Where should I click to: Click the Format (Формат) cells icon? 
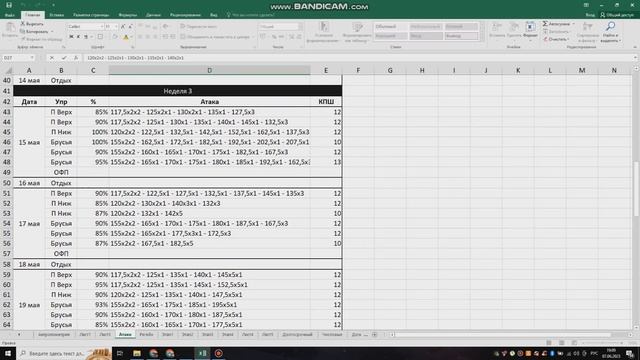[x=530, y=27]
